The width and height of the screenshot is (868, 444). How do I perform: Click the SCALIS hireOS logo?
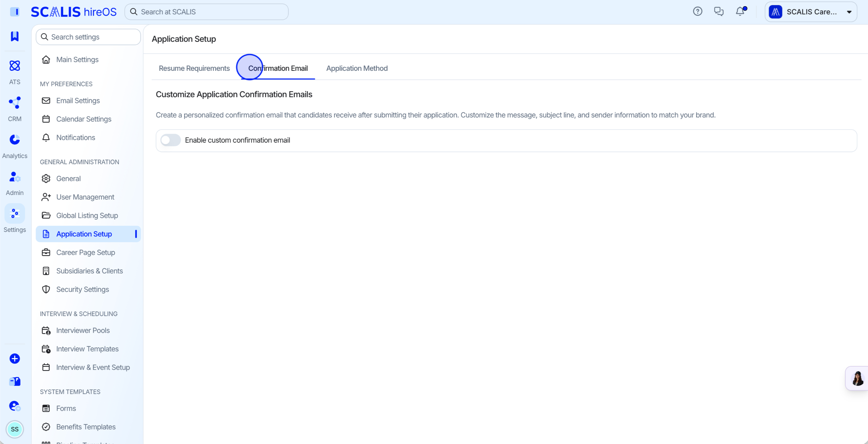pyautogui.click(x=74, y=12)
